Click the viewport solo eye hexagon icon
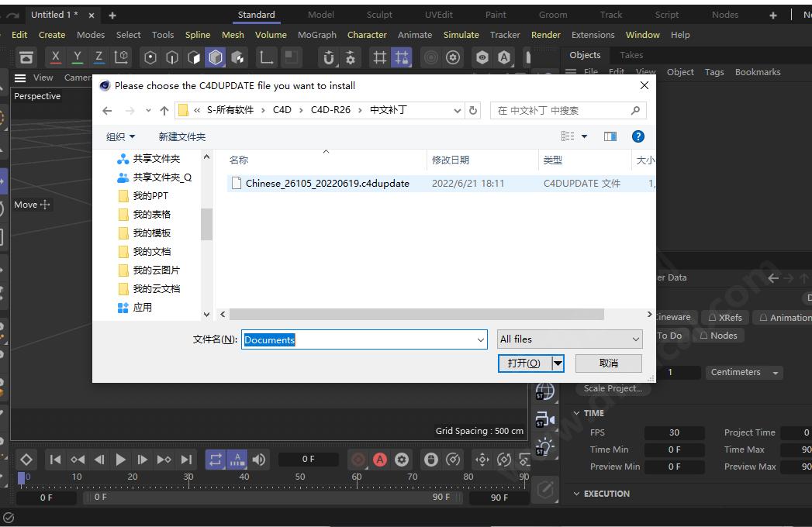The height and width of the screenshot is (527, 812). click(482, 57)
